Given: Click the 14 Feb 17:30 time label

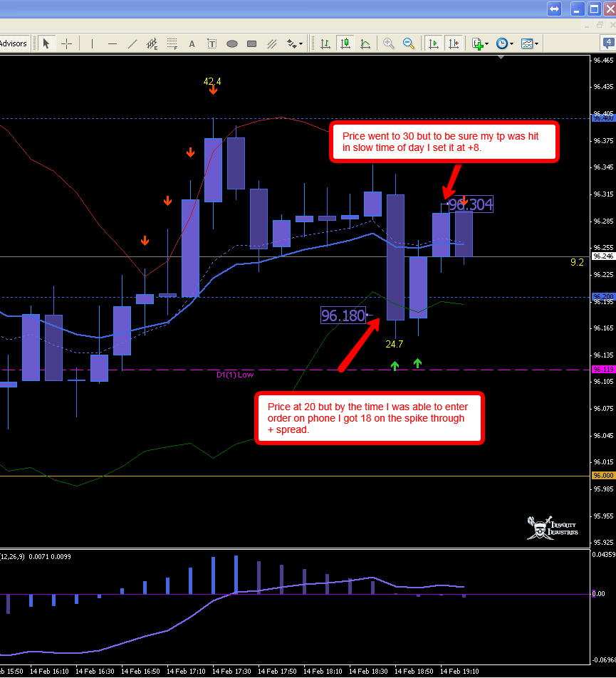Looking at the screenshot, I should coord(231,671).
